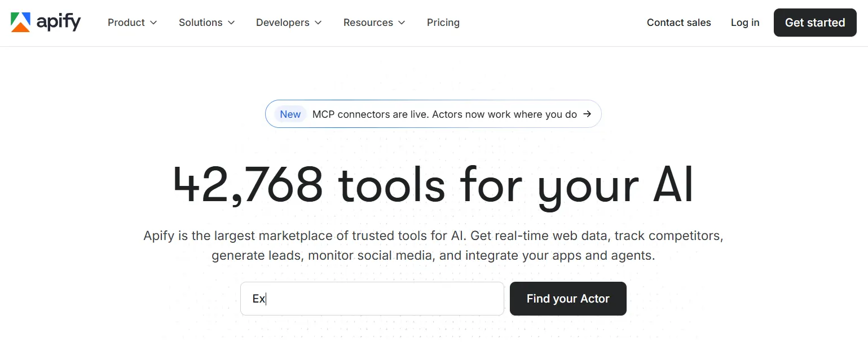The image size is (868, 342).
Task: Click the Find your Actor button
Action: pos(568,299)
